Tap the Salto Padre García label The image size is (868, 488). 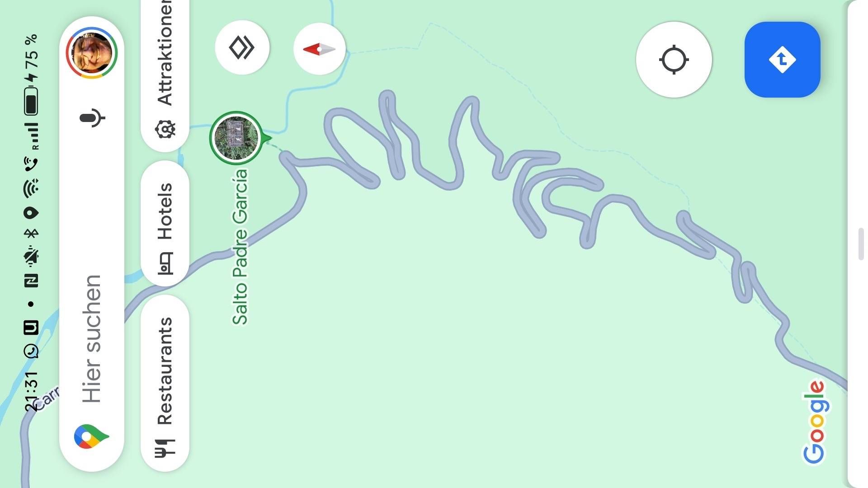pyautogui.click(x=240, y=247)
